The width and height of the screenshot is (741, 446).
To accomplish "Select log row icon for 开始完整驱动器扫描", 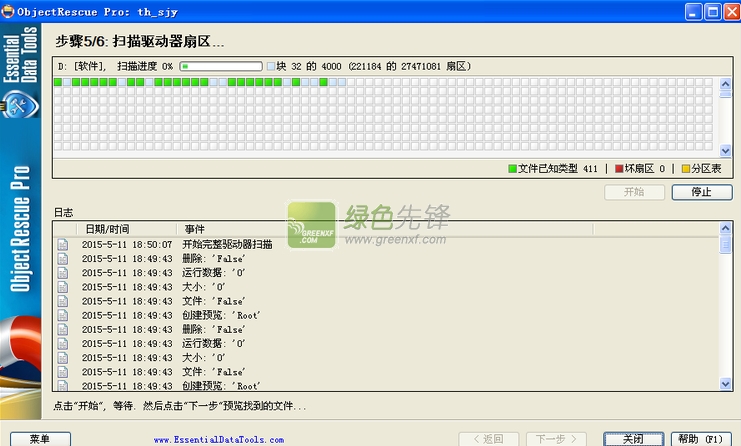I will coord(63,244).
